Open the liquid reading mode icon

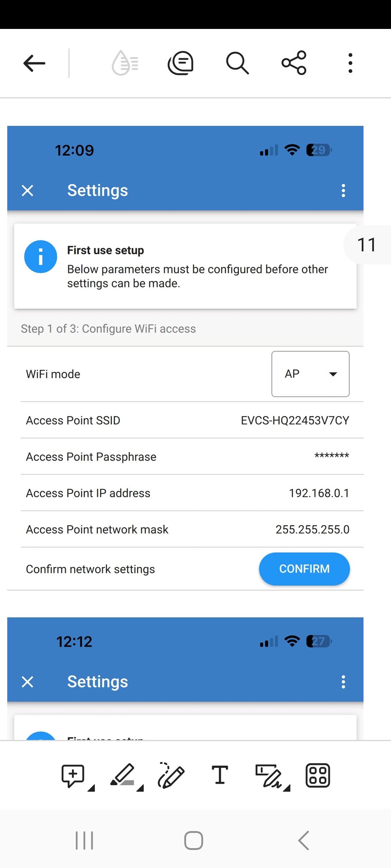pyautogui.click(x=125, y=63)
